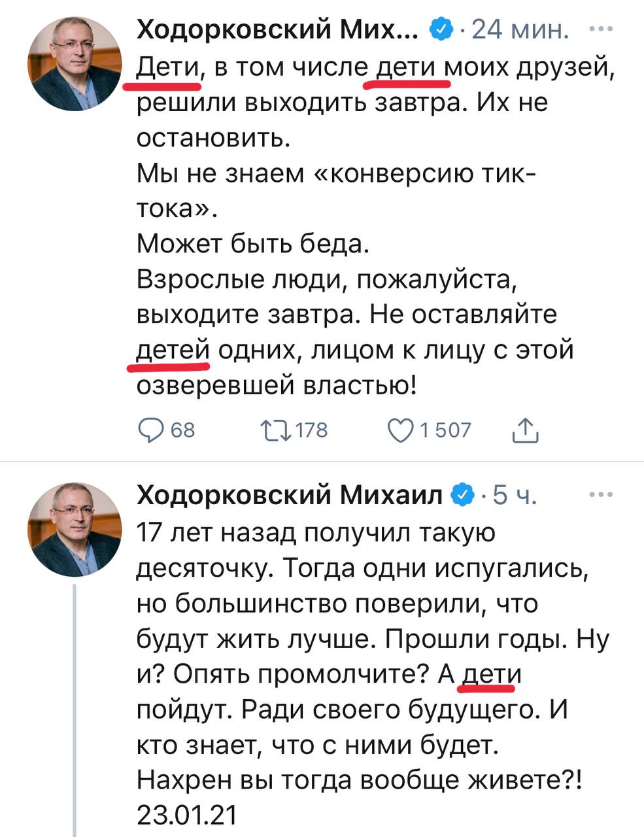This screenshot has height=837, width=644.
Task: Share the first tweet via upload arrow icon
Action: pos(524,430)
